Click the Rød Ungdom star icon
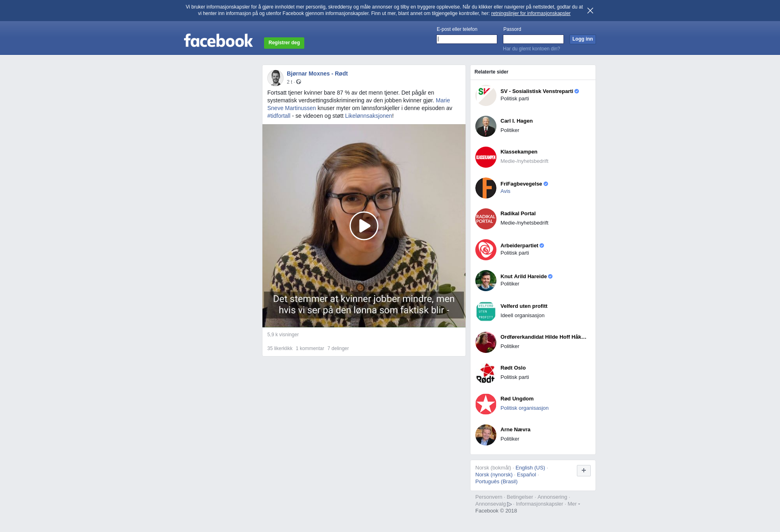Viewport: 780px width, 532px height. coord(485,404)
